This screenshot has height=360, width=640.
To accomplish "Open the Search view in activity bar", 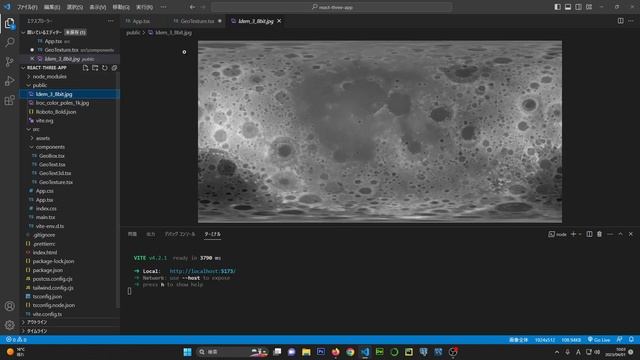I will [x=9, y=42].
